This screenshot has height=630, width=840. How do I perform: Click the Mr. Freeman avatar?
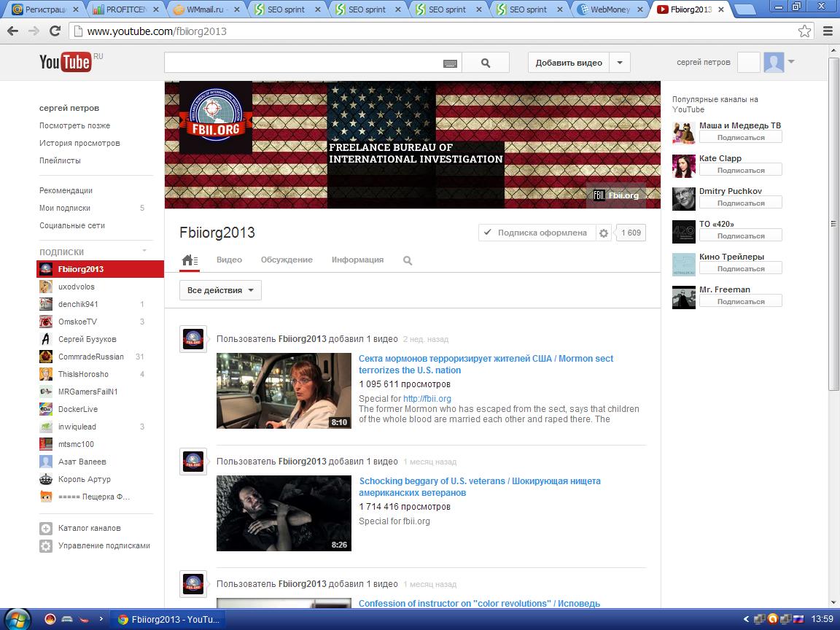[x=683, y=297]
